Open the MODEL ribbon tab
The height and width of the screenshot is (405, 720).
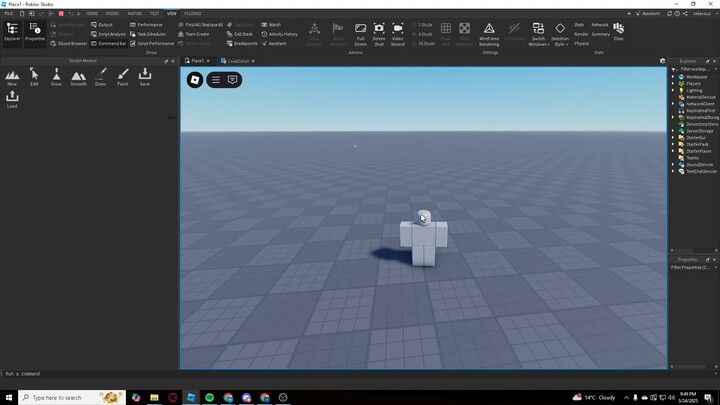[112, 14]
